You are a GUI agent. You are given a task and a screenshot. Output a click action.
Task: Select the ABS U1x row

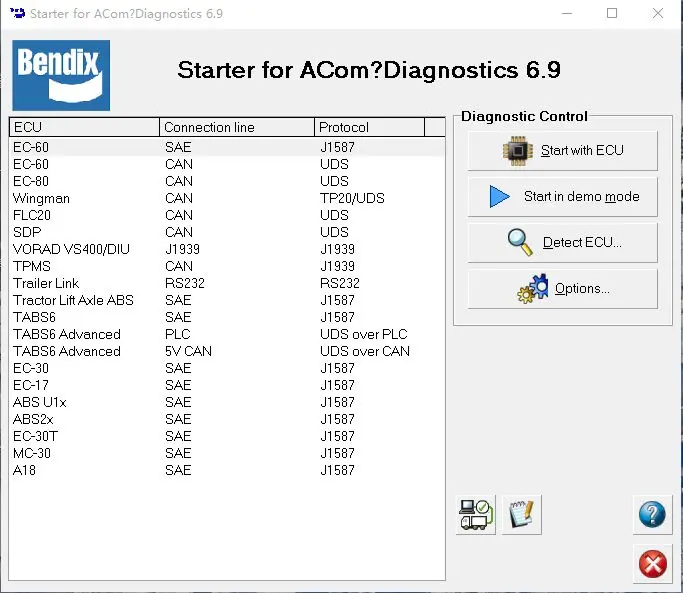point(227,402)
